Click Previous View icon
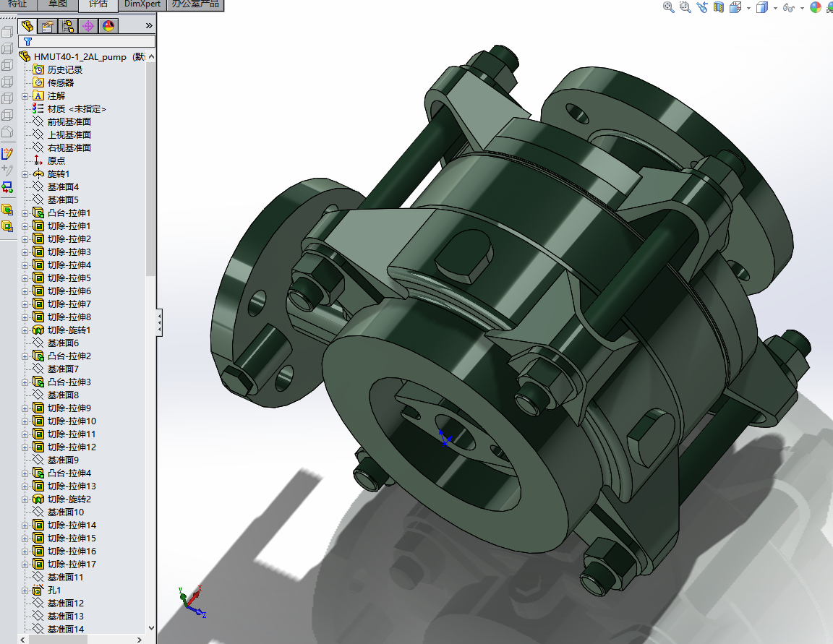This screenshot has height=644, width=833. 702,7
